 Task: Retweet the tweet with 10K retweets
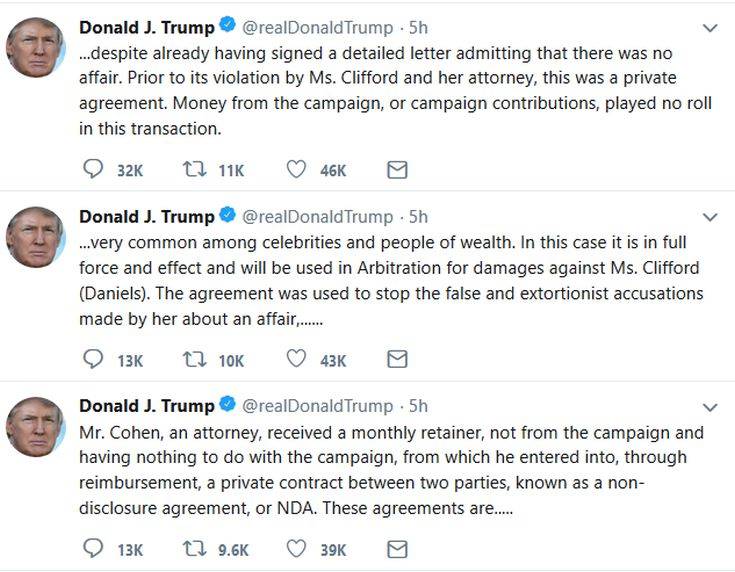[194, 359]
